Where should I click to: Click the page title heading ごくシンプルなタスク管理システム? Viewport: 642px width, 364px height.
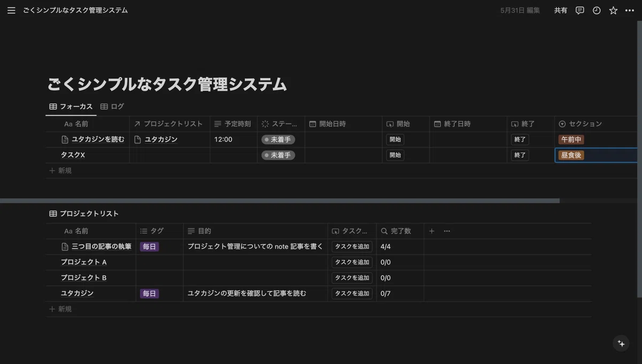click(167, 84)
